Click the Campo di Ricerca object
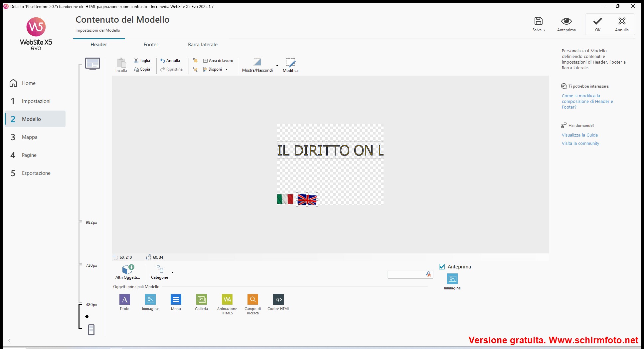This screenshot has width=644, height=349. point(253,300)
